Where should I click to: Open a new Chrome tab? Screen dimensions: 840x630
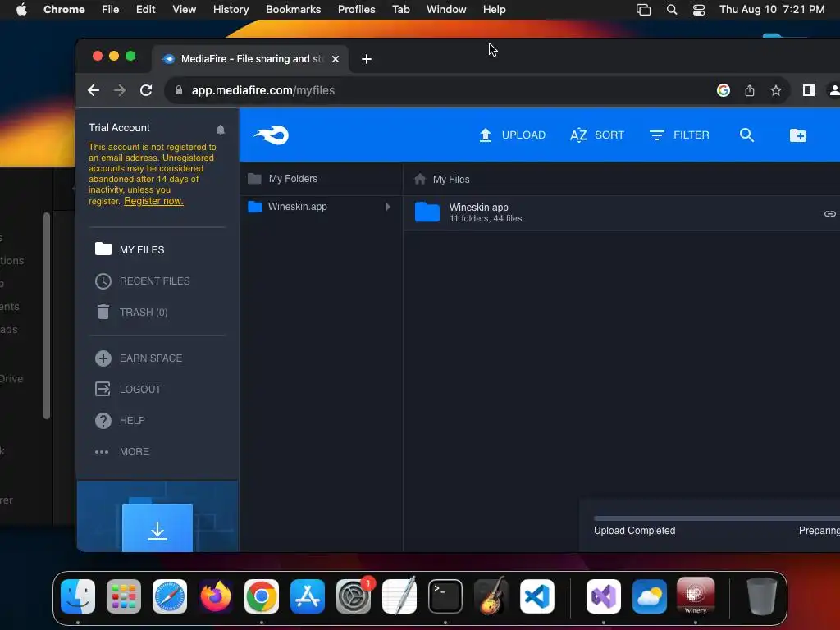tap(367, 59)
